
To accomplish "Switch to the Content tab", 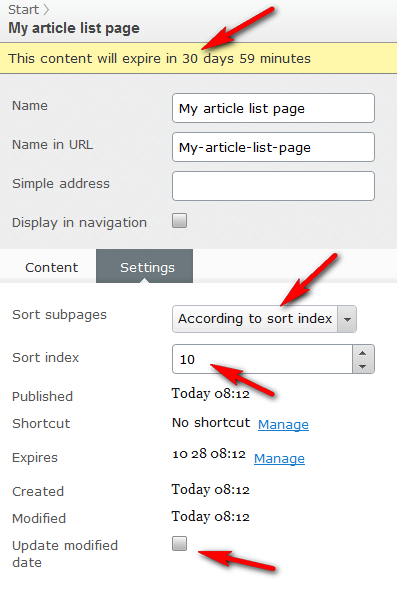I will [x=52, y=267].
